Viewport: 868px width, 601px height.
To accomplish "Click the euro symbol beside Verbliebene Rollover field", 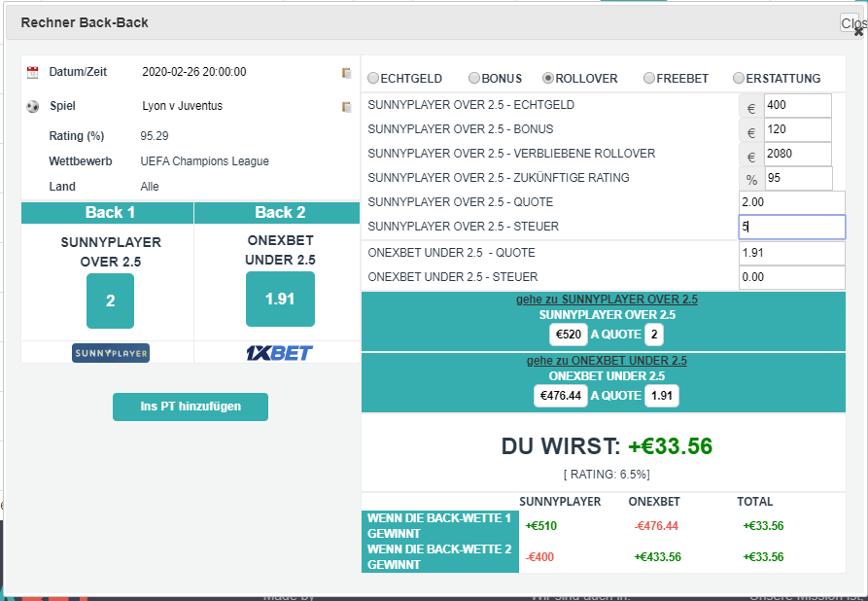I will click(x=751, y=158).
